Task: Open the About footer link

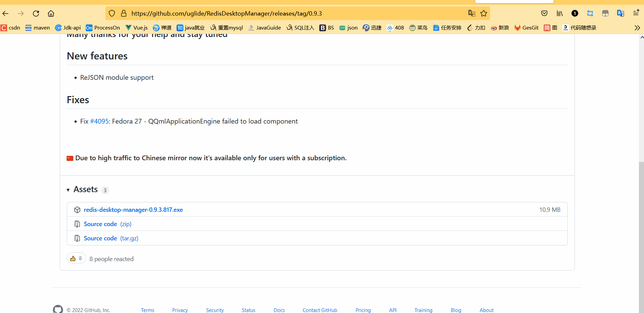Action: [x=486, y=310]
